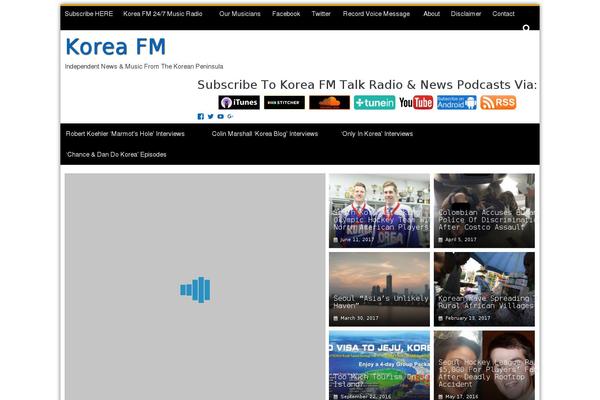Click the June 11, 2017 post date
This screenshot has width=600, height=400.
click(356, 240)
